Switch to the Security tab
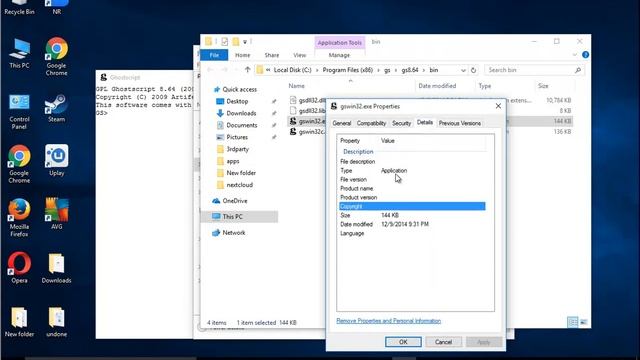640x360 pixels. (401, 123)
